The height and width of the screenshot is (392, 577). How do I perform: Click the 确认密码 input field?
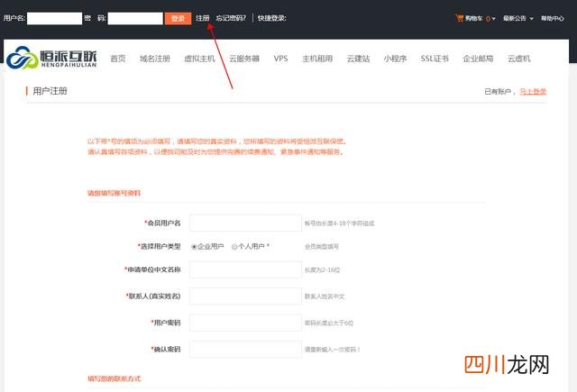click(x=245, y=349)
